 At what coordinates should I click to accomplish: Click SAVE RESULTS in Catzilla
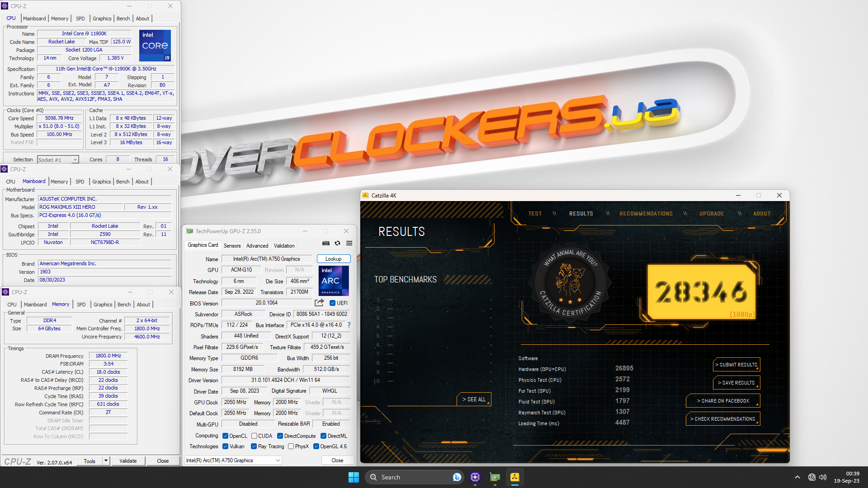(736, 383)
